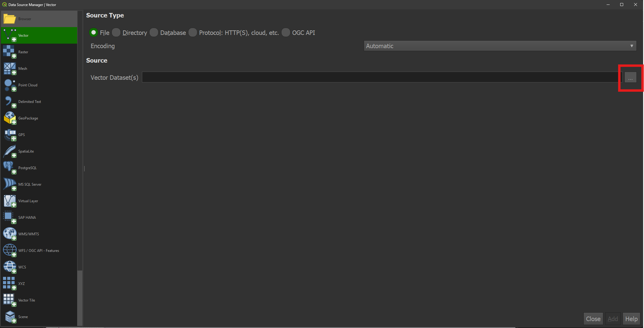The height and width of the screenshot is (328, 644).
Task: Switch to the Raster tab label
Action: tap(23, 52)
